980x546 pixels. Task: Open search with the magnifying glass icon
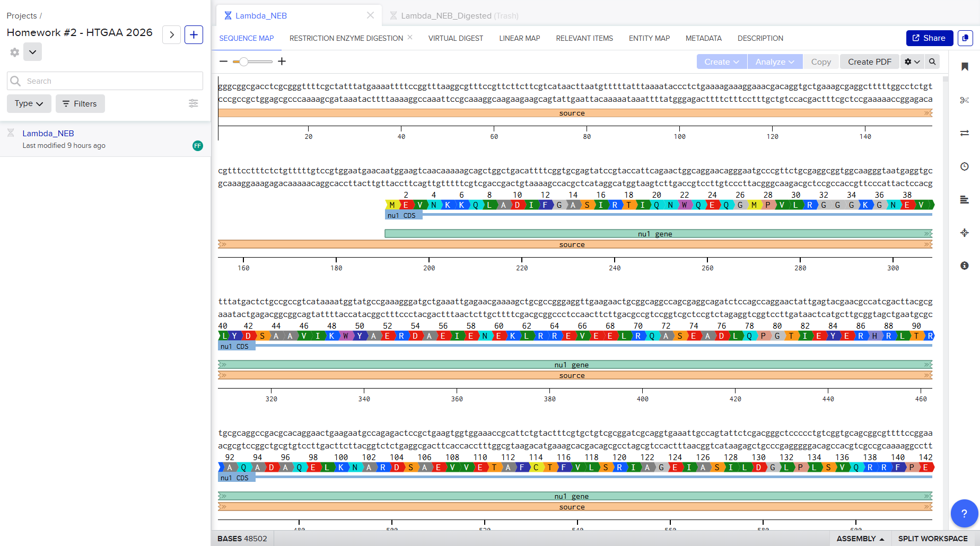pos(932,61)
